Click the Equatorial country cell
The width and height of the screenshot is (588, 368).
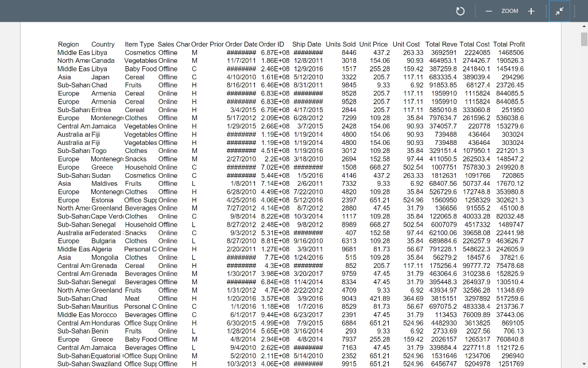[107, 356]
